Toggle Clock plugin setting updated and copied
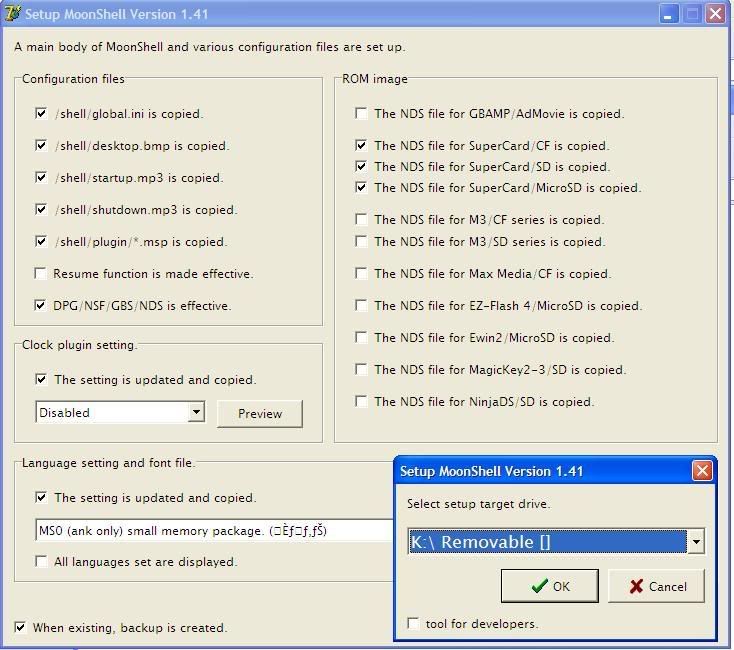 pyautogui.click(x=41, y=379)
